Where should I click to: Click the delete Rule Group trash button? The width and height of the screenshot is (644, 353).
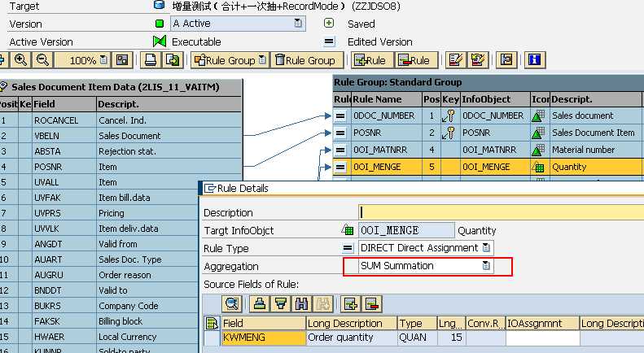305,60
